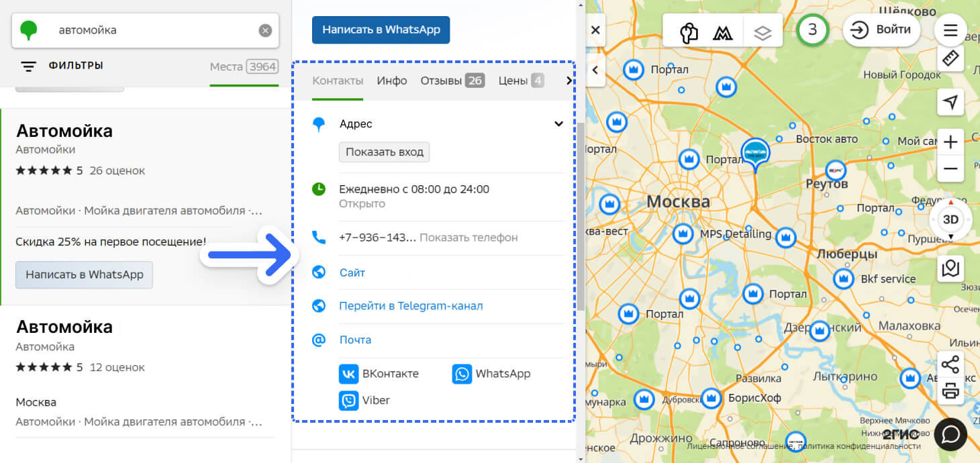Click the globe icon beside Сайт

(x=319, y=272)
